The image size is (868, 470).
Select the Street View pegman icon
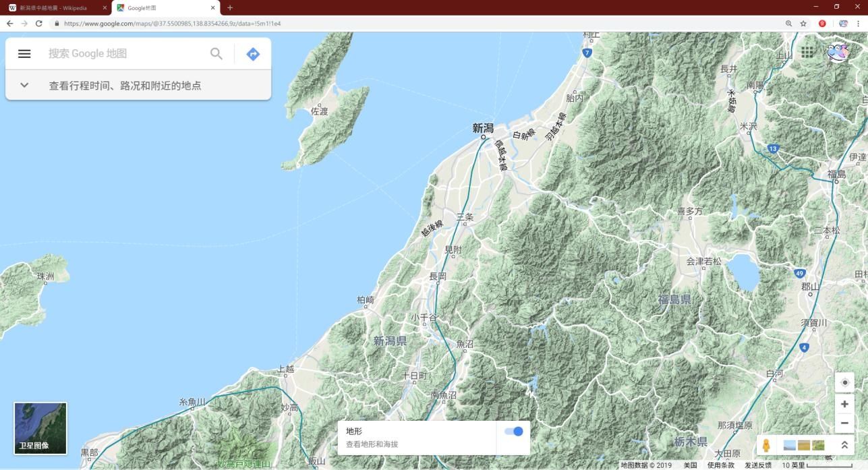coord(766,446)
